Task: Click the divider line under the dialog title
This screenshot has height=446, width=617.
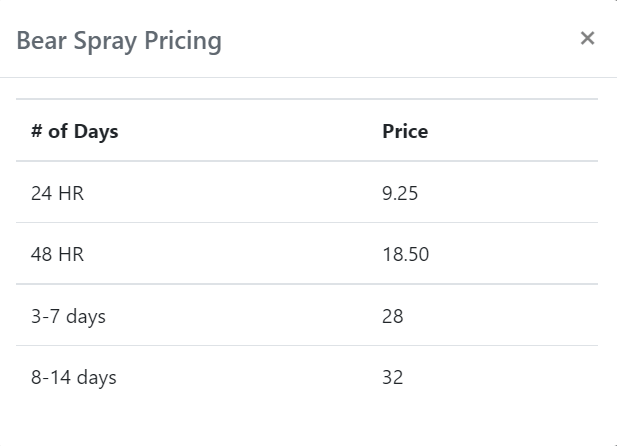Action: tap(308, 78)
